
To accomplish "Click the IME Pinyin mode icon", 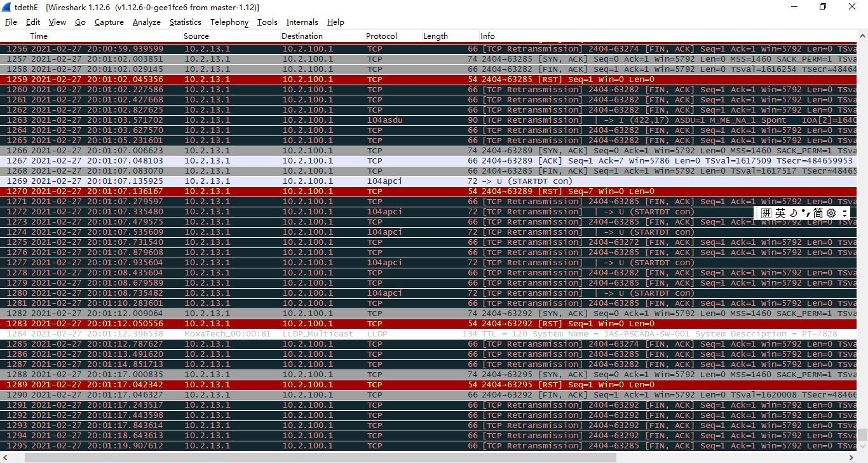I will (x=766, y=213).
